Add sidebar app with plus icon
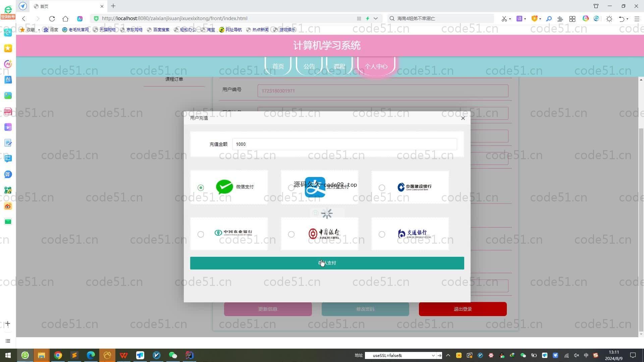 click(8, 323)
